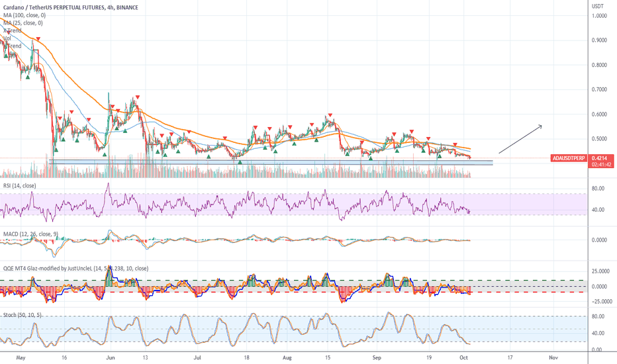Click the 80.00 RSI axis value
Image resolution: width=617 pixels, height=364 pixels.
[x=598, y=189]
